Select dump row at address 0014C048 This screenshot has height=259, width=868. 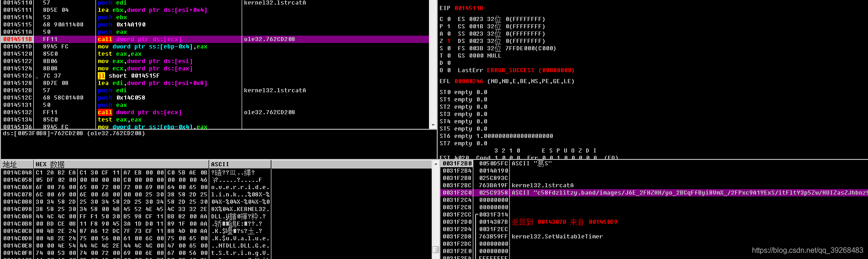pyautogui.click(x=136, y=173)
